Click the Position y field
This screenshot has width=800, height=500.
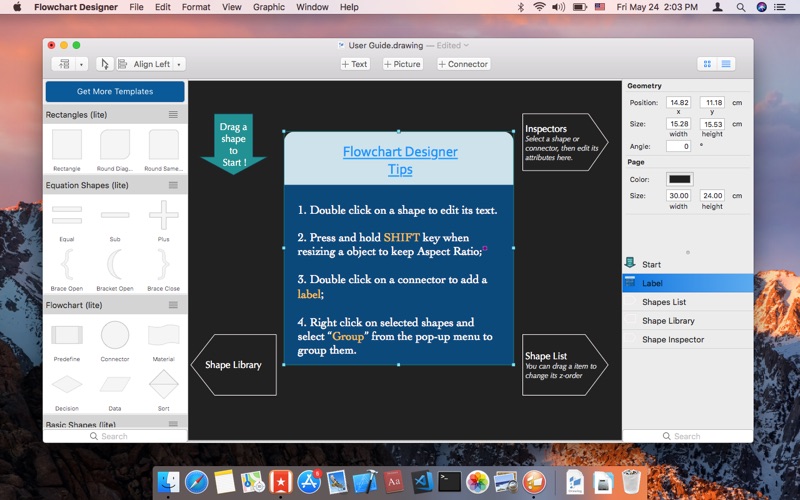tap(712, 103)
